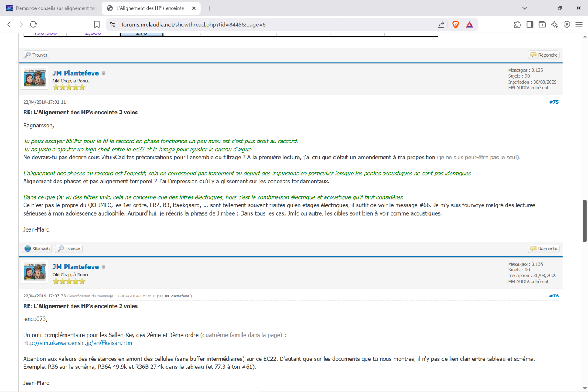Click the Brave Shields lion icon
588x392 pixels.
pyautogui.click(x=456, y=25)
